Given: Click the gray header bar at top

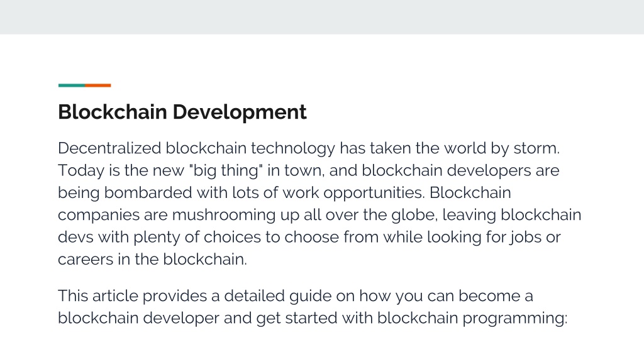Looking at the screenshot, I should point(322,17).
